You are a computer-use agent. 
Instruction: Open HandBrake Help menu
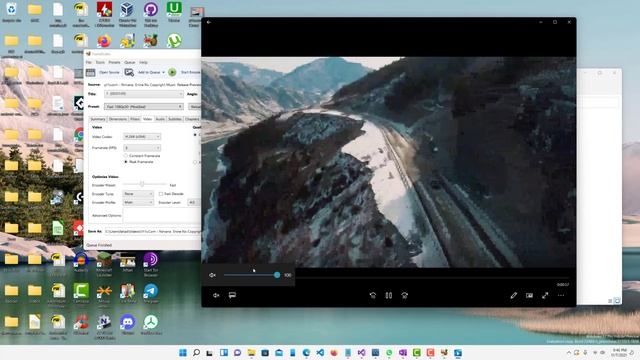[143, 62]
